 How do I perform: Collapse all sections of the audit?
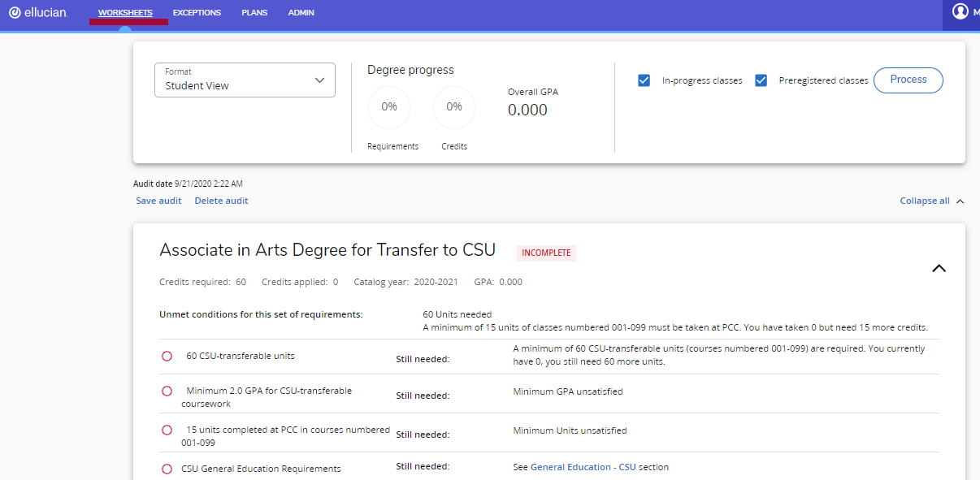point(931,201)
